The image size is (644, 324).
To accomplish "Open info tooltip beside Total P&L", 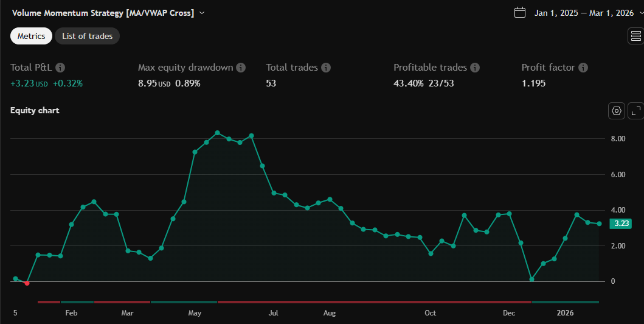I will coord(60,68).
